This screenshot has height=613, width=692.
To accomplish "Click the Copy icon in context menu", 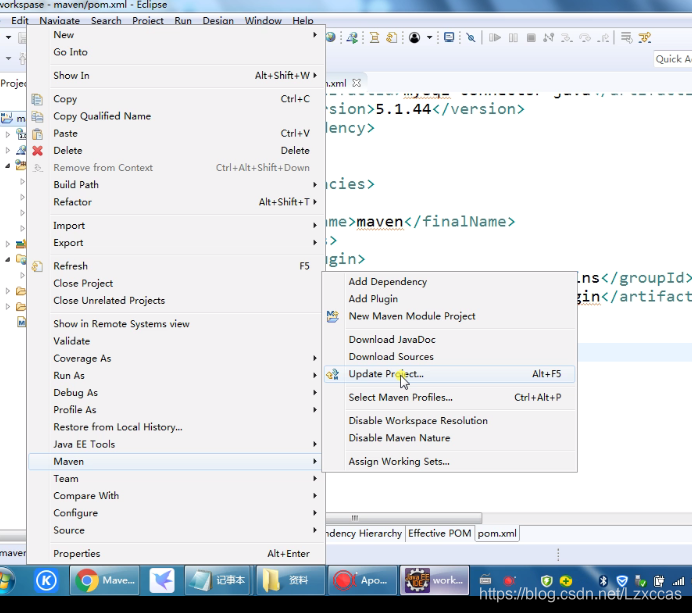I will [x=38, y=99].
